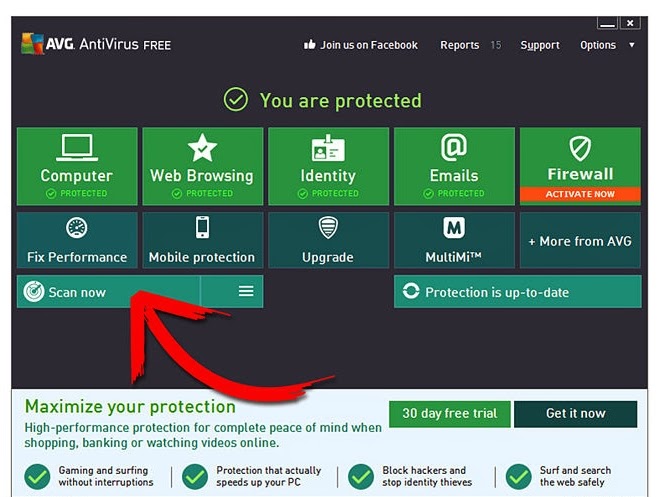
Task: Click the Gaming and surfing checkmark icon
Action: click(37, 477)
